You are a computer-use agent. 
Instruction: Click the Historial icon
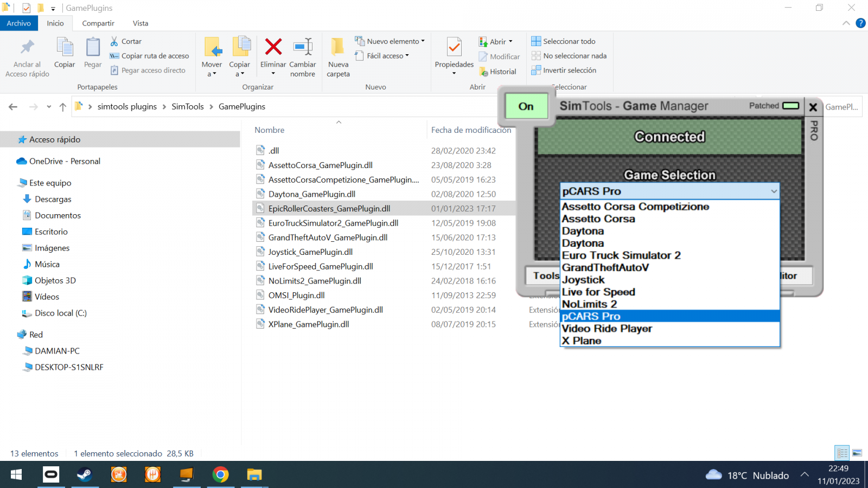coord(483,72)
